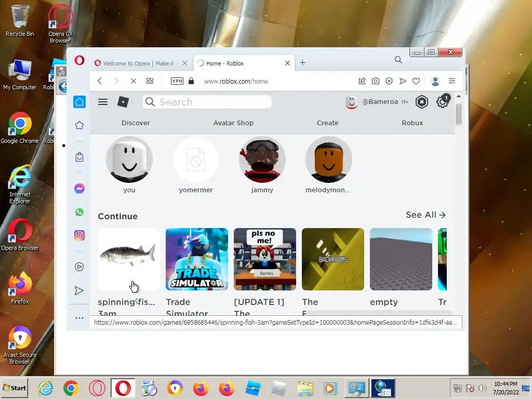Click the Roblox logo icon
The height and width of the screenshot is (399, 532).
123,102
